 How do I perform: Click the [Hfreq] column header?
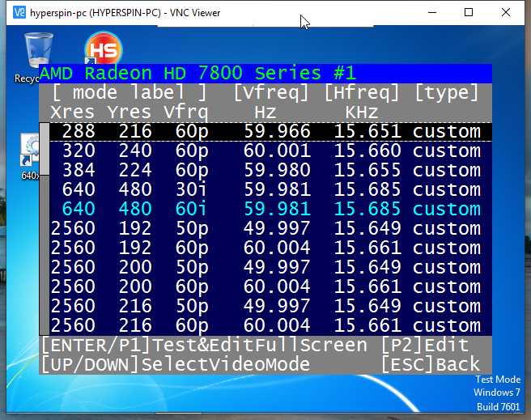(x=362, y=92)
